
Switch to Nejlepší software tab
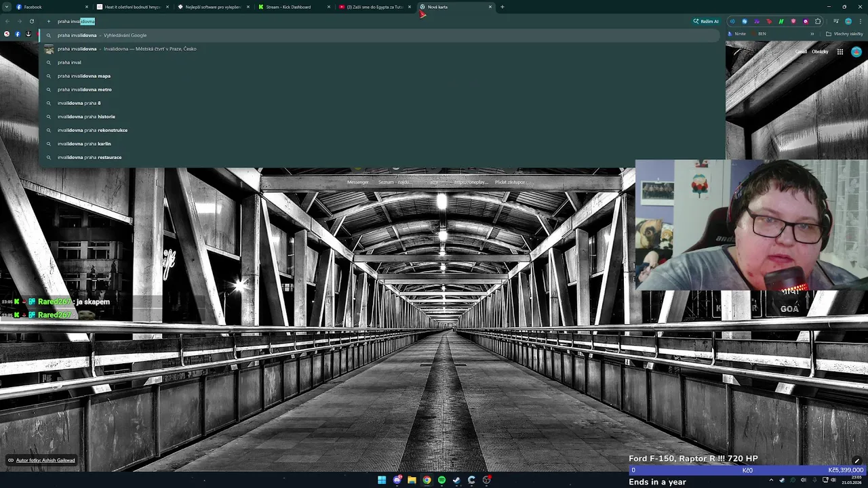(x=214, y=7)
